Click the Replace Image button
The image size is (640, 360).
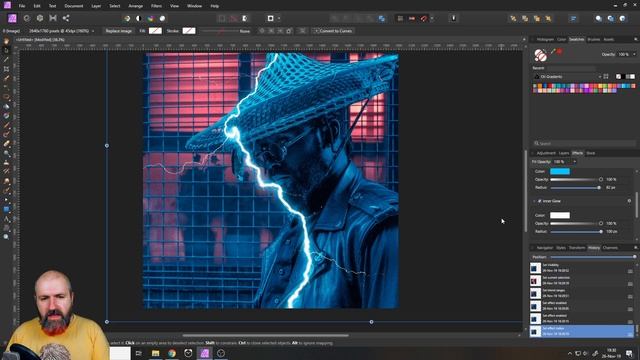tap(118, 31)
